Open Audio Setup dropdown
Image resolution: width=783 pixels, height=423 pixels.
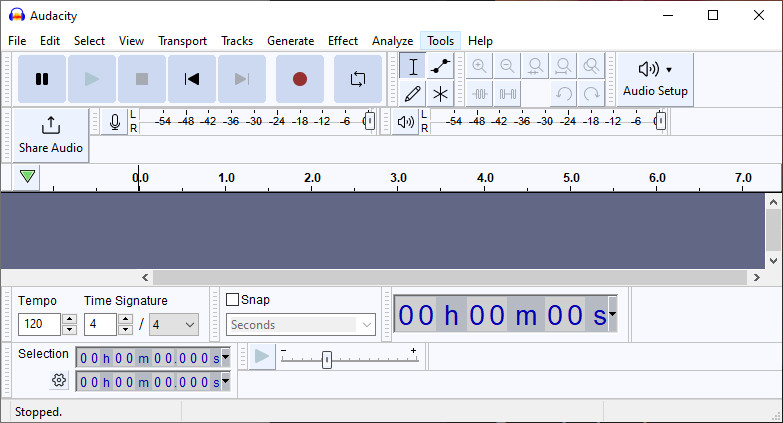point(655,79)
